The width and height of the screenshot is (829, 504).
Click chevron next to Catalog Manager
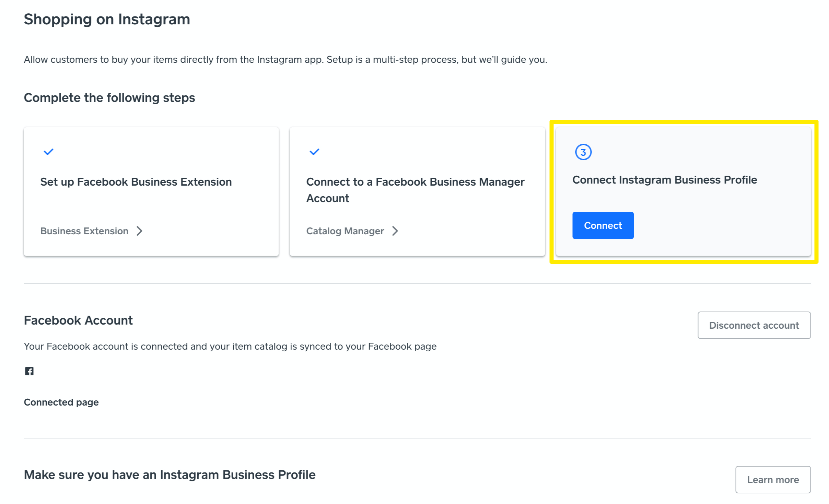click(x=395, y=231)
